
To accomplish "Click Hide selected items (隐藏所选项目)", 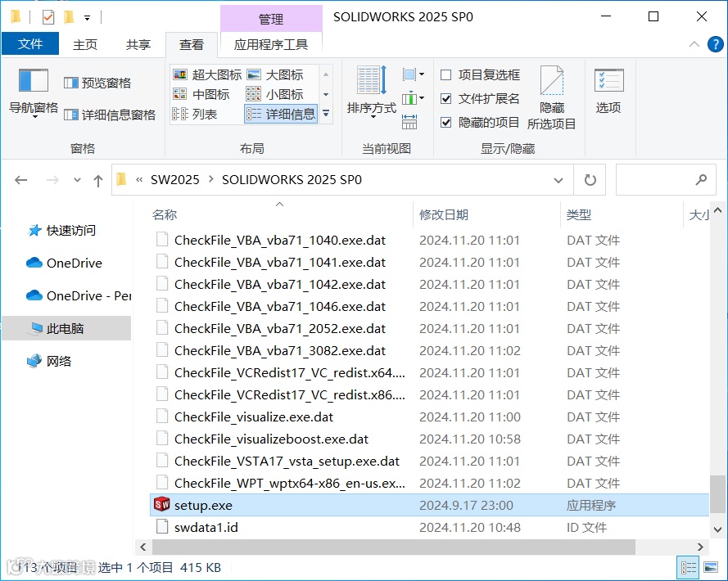I will pos(552,98).
